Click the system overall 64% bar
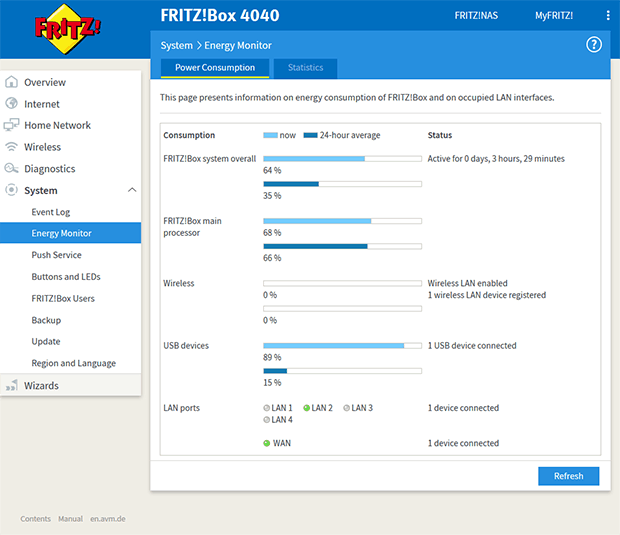Screen dimensions: 620x535 (342, 159)
